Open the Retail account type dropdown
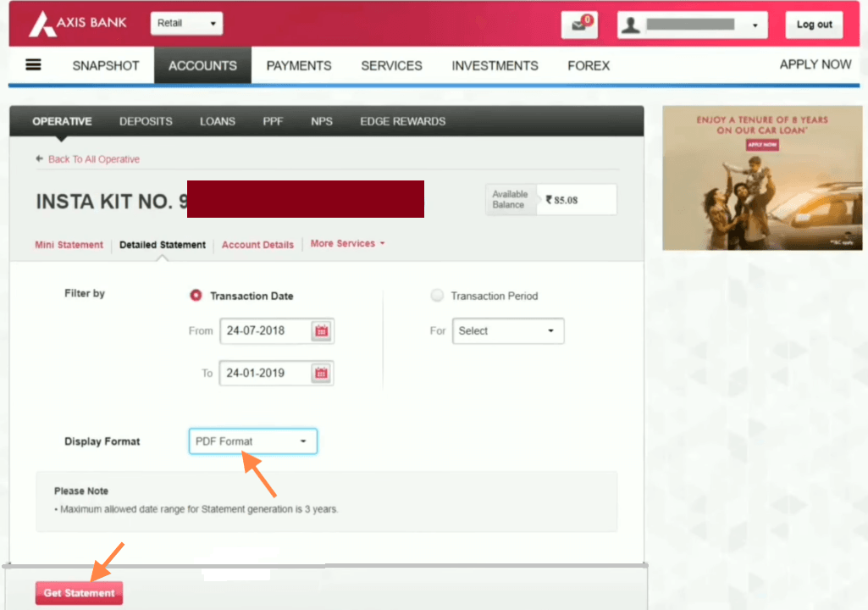The width and height of the screenshot is (868, 610). click(186, 23)
